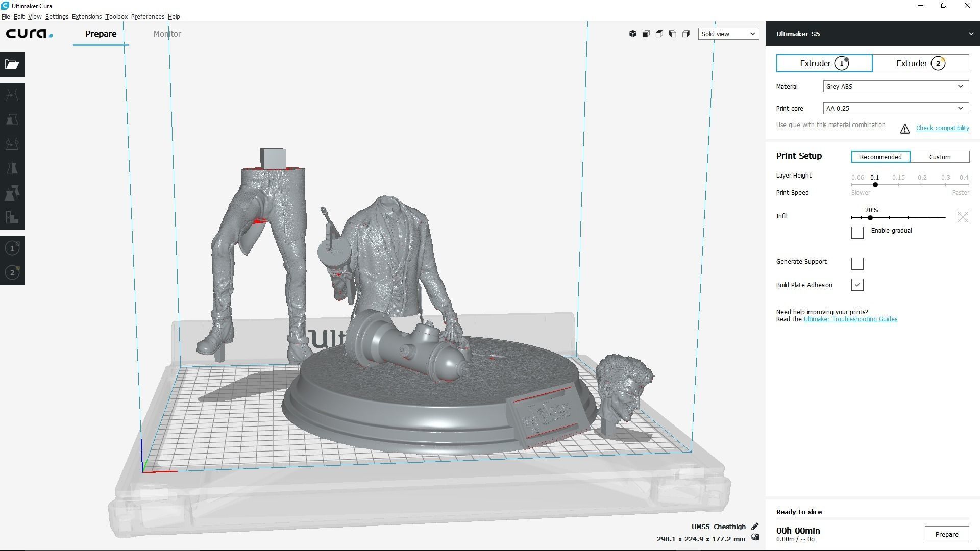Open the Solid view dropdown
Image resolution: width=980 pixels, height=551 pixels.
728,34
